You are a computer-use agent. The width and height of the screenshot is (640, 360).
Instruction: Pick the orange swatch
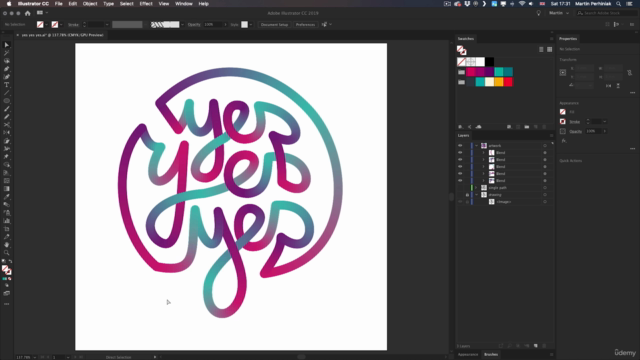point(499,82)
